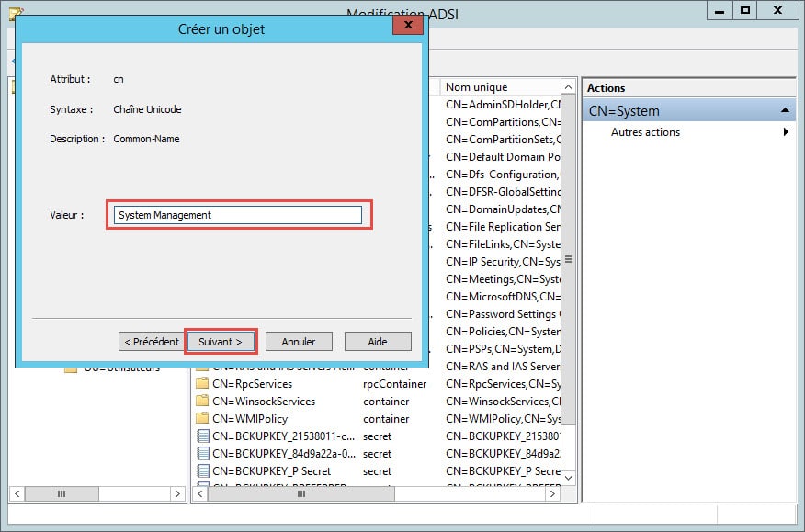Click list horizontal scrollbar left arrow
This screenshot has height=532, width=805.
(200, 493)
